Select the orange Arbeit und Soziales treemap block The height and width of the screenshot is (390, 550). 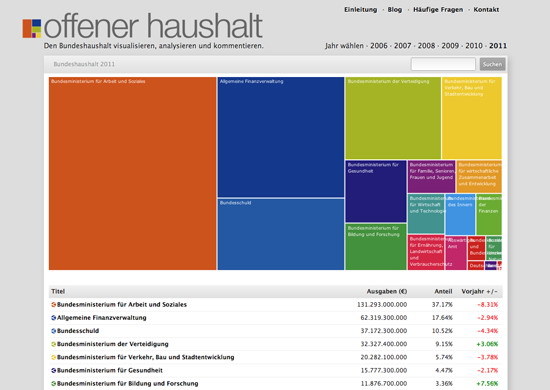133,174
